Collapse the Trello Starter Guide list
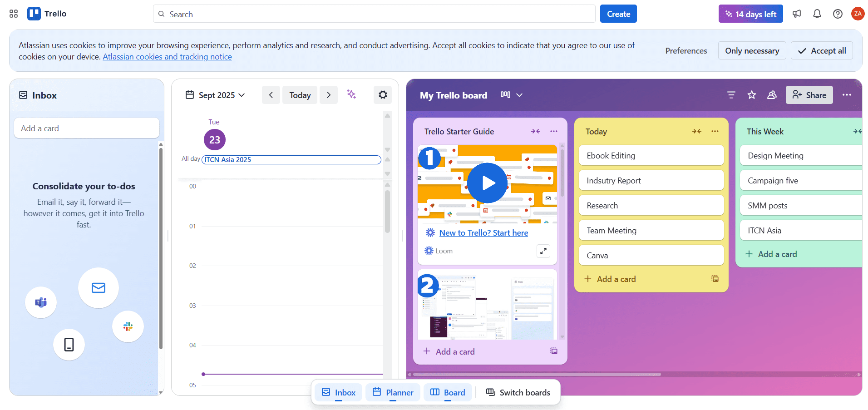Viewport: 868px width, 410px height. coord(535,131)
